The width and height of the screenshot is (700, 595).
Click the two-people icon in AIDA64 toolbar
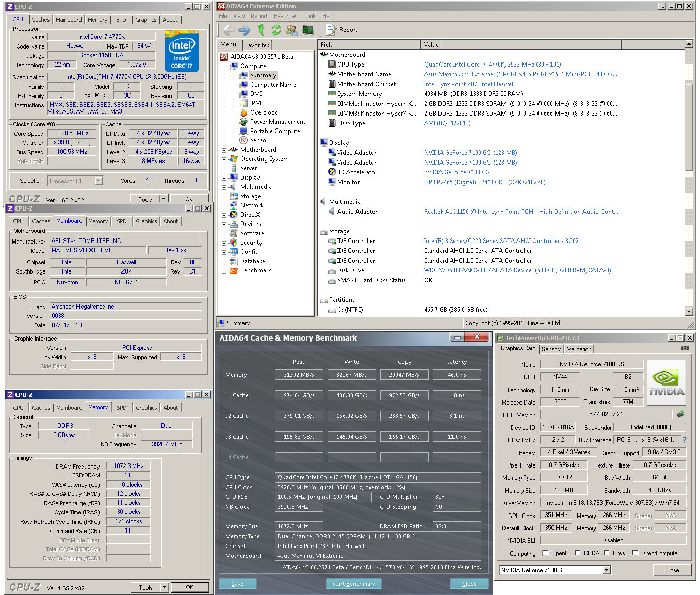coord(292,30)
